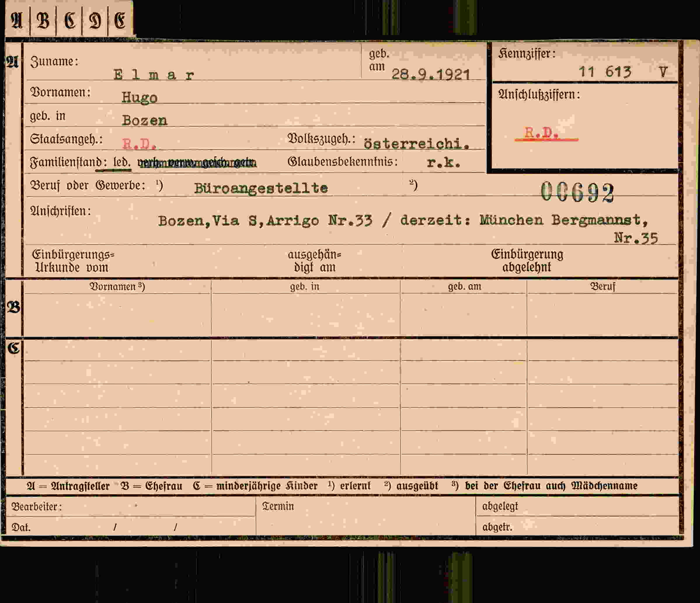
Task: Click 'derzeit: München Bergmannst,' text
Action: point(524,220)
